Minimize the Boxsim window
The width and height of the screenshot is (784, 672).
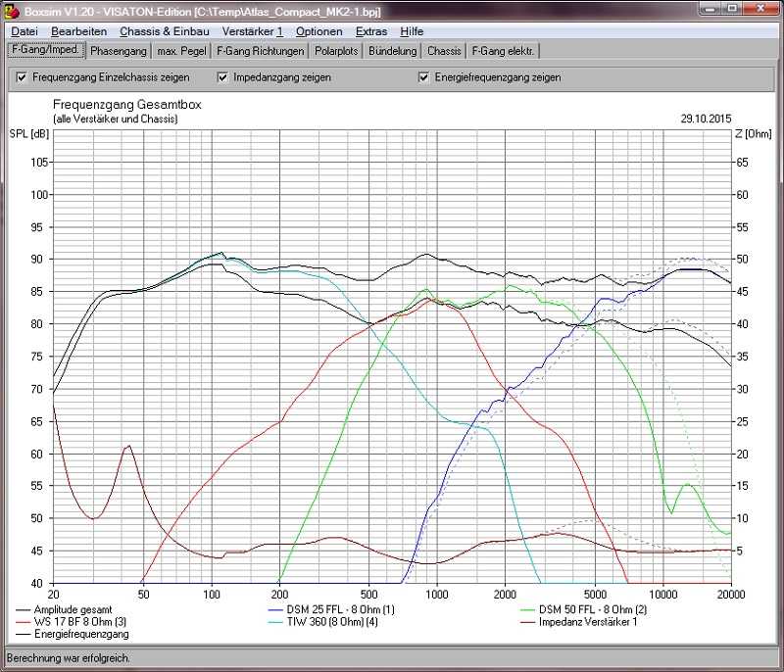coord(711,9)
